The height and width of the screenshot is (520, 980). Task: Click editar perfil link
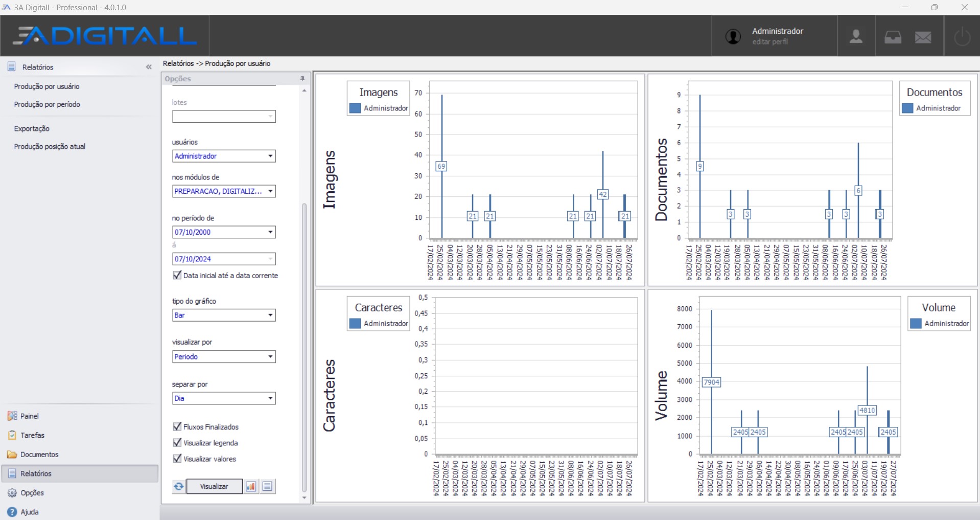click(770, 42)
